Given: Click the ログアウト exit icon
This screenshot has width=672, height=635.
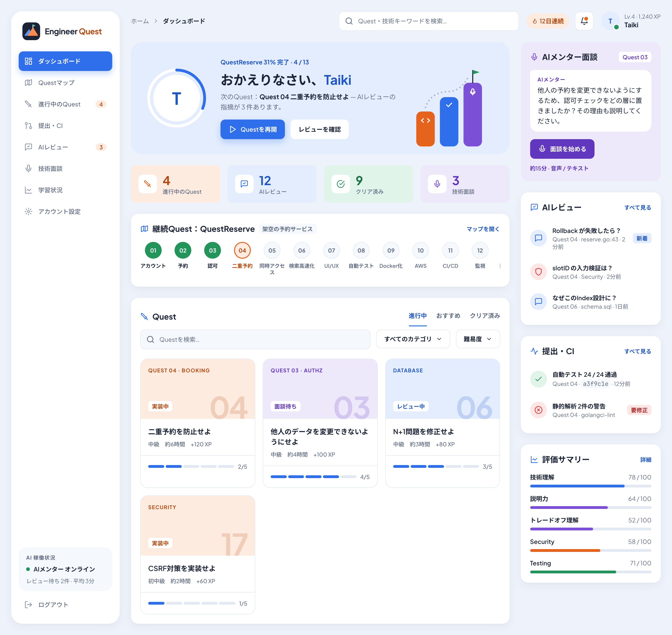Looking at the screenshot, I should tap(28, 605).
